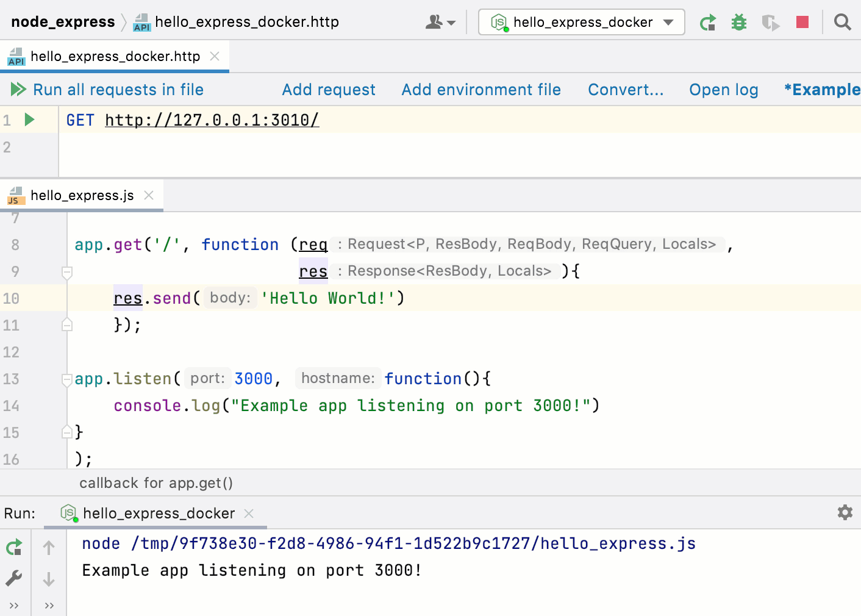Stop the running process with the red square
The height and width of the screenshot is (616, 861).
tap(802, 22)
